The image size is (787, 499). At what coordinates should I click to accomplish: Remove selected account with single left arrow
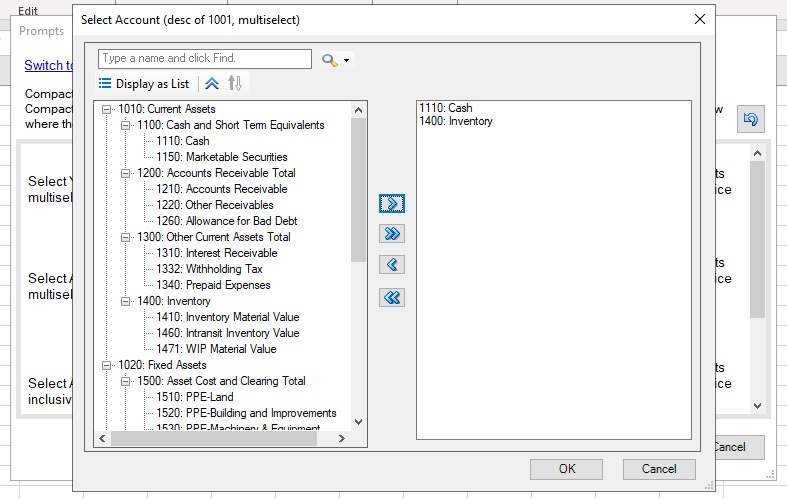(391, 265)
